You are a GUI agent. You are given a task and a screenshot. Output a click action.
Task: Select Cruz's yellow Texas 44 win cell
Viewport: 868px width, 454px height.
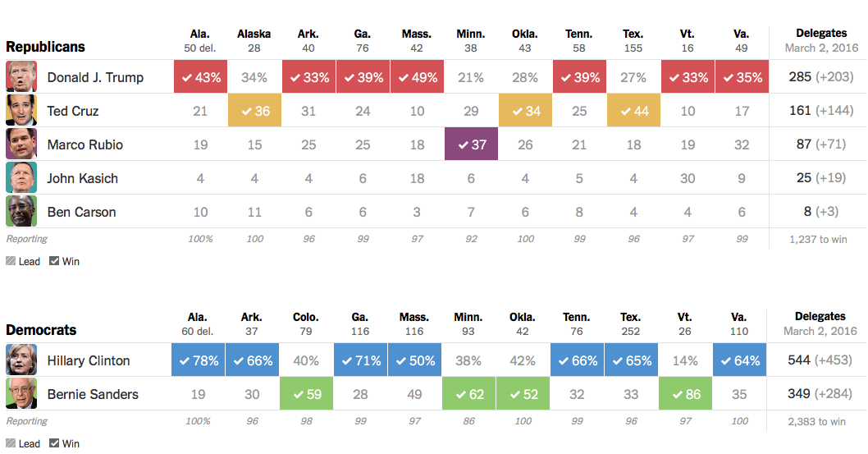(x=633, y=111)
